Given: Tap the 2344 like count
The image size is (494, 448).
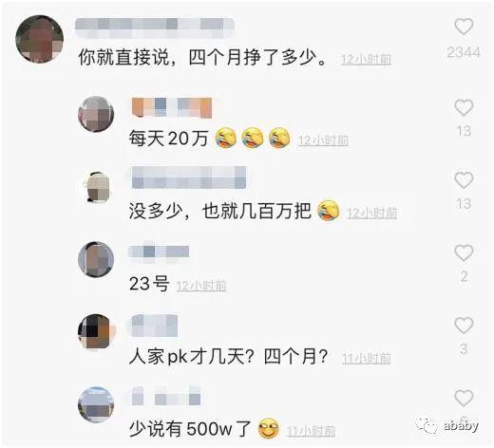Looking at the screenshot, I should tap(464, 52).
